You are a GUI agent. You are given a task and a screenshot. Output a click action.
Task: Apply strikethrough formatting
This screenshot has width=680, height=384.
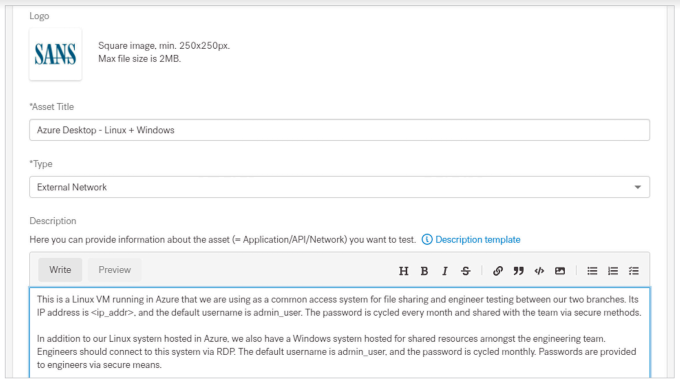465,271
